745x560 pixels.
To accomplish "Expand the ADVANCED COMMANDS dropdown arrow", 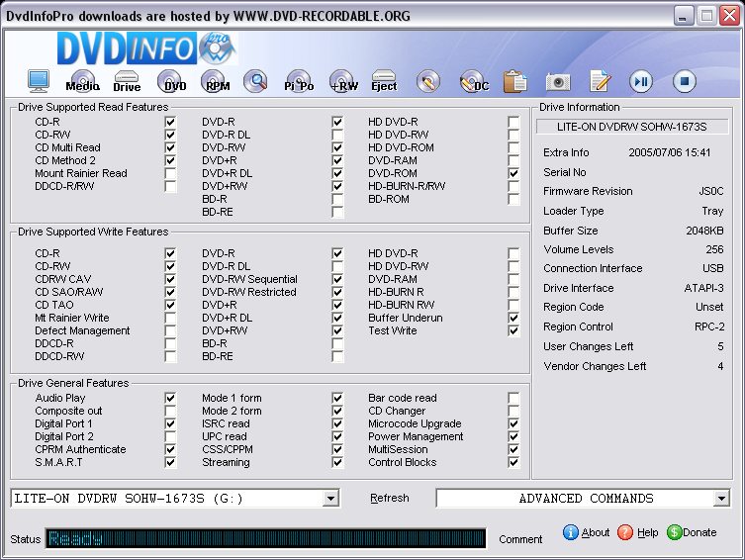I will click(721, 499).
